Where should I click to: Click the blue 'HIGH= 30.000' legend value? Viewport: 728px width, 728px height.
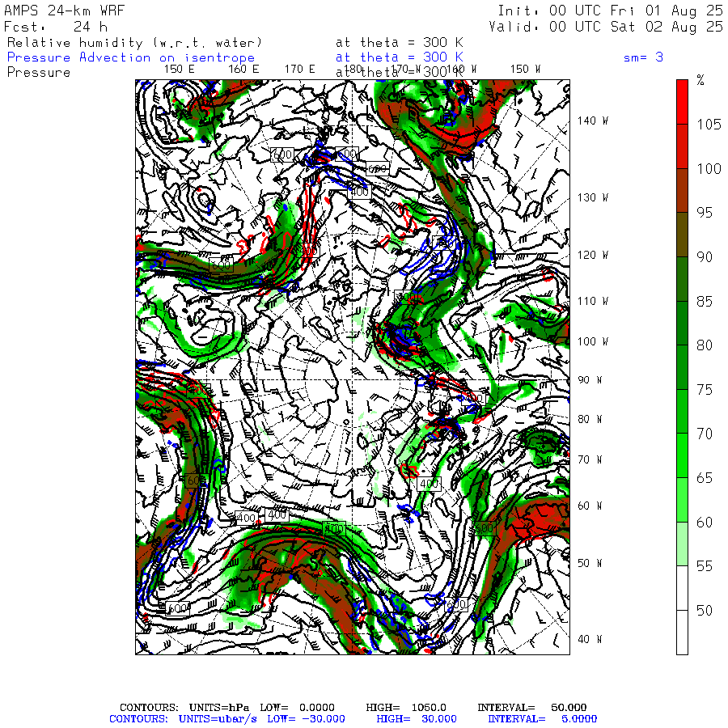[417, 719]
